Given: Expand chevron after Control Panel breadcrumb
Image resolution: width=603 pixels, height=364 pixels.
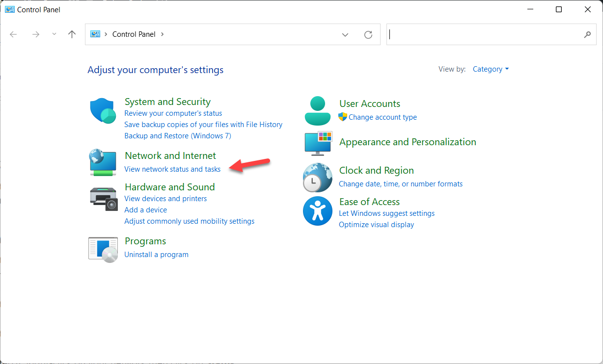Looking at the screenshot, I should coord(163,34).
